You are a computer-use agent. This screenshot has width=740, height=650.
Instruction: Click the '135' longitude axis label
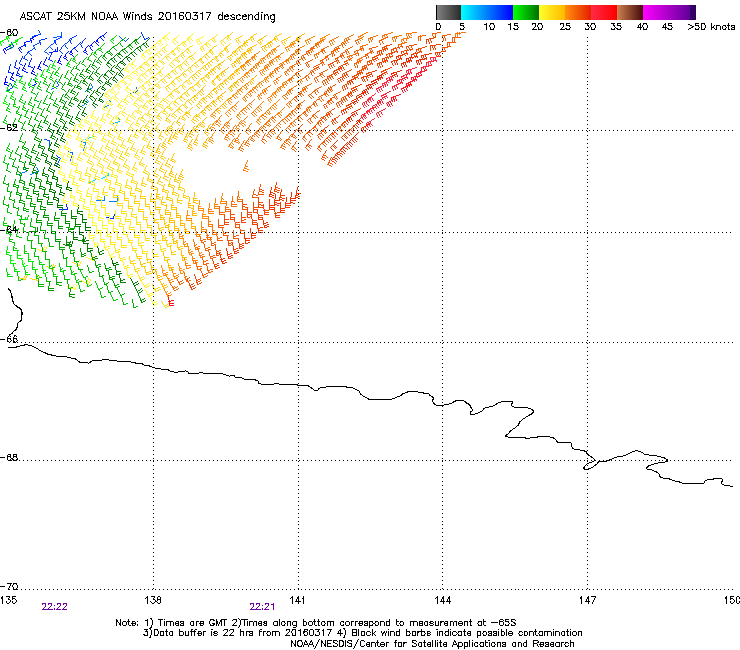click(x=8, y=600)
